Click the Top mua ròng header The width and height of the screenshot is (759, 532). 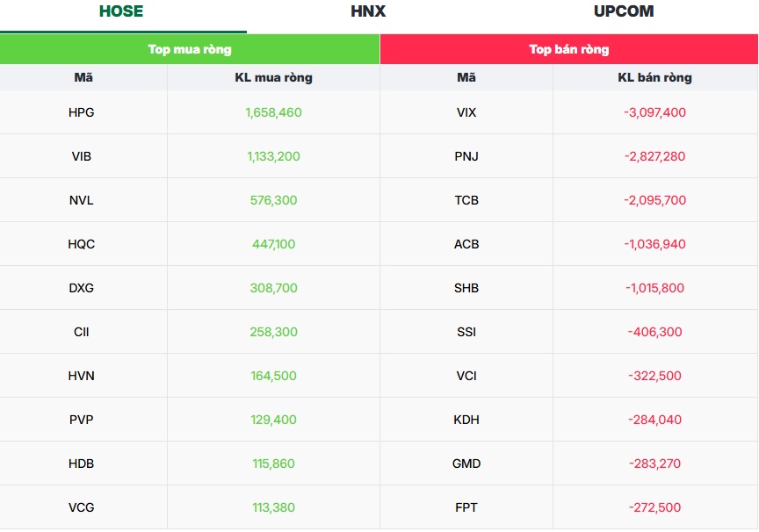click(190, 49)
